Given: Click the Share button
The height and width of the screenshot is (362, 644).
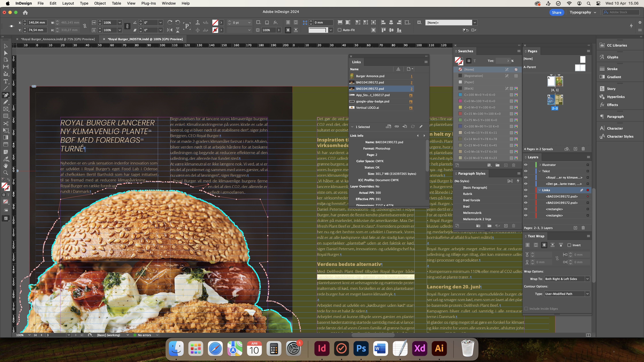Looking at the screenshot, I should point(556,12).
